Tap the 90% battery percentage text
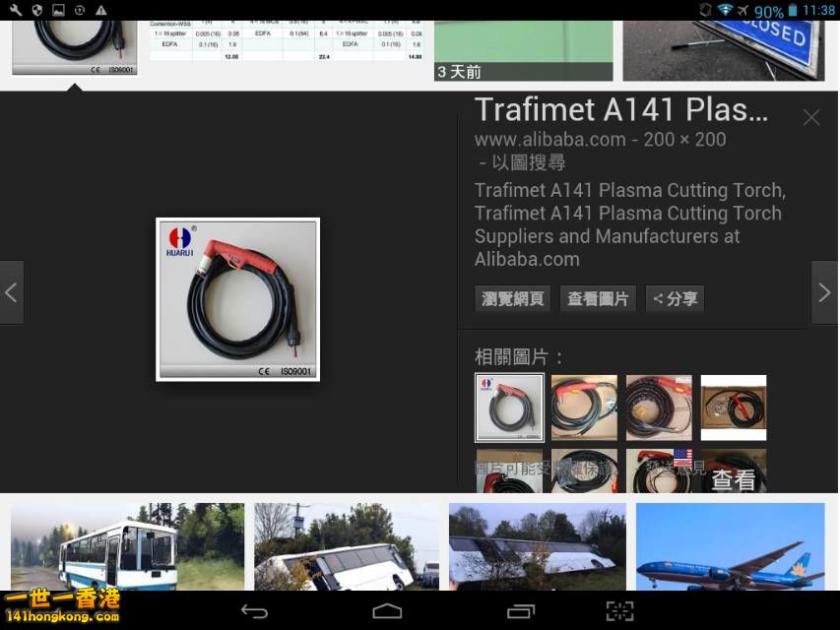 coord(769,11)
